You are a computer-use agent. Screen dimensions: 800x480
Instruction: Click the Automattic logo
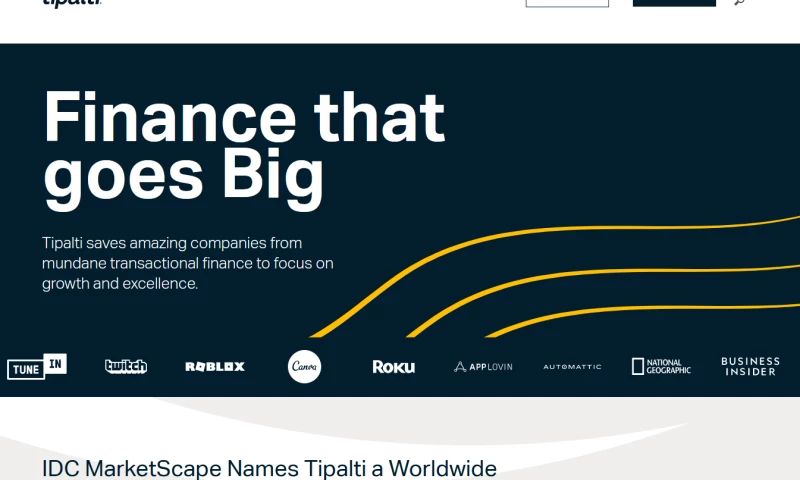click(x=572, y=367)
